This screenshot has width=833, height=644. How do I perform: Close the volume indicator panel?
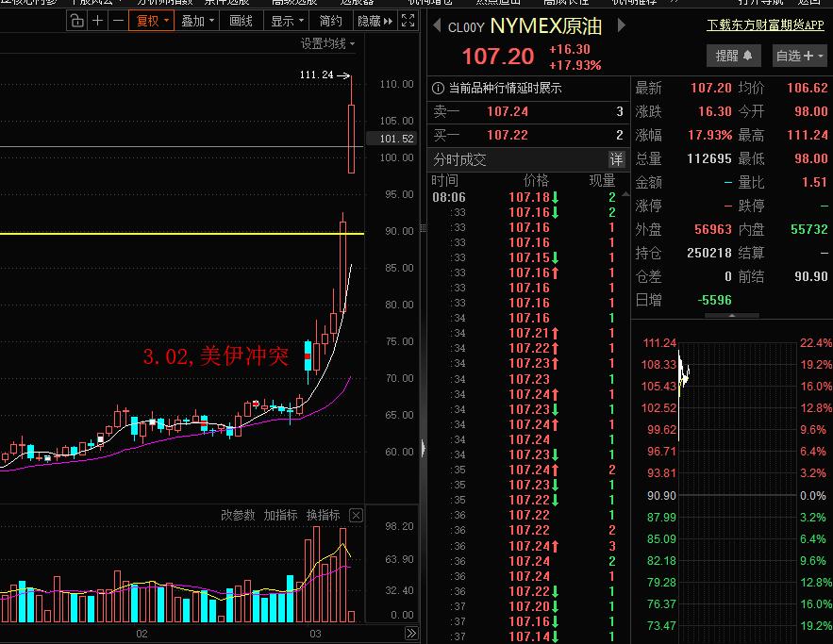(x=356, y=515)
